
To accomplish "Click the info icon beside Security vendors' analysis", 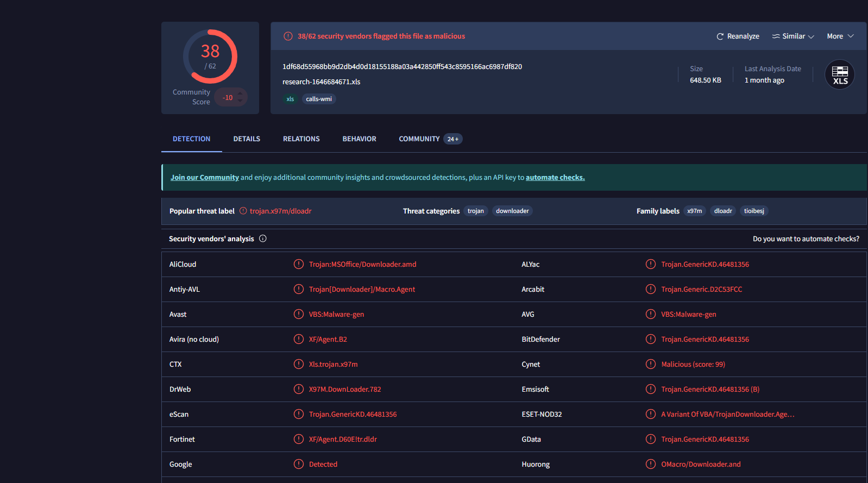I will click(263, 239).
